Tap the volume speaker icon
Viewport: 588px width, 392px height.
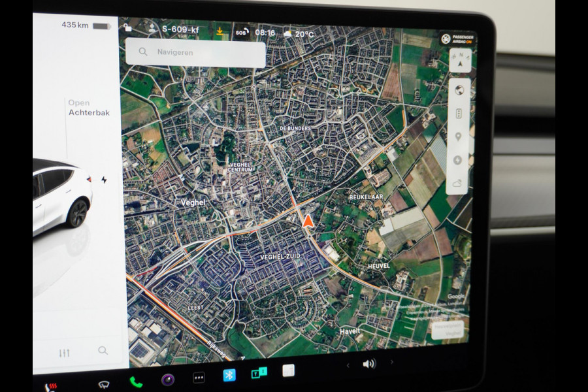pyautogui.click(x=369, y=363)
